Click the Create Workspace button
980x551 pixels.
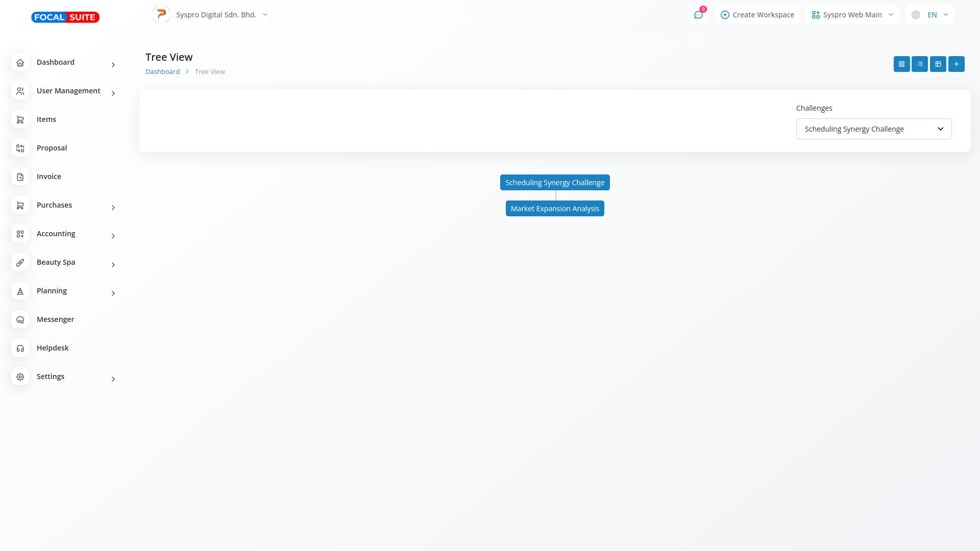757,15
